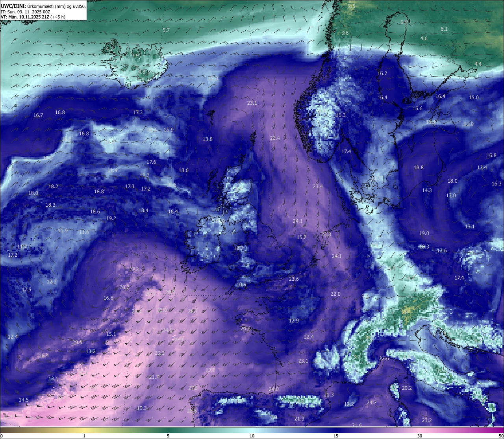This screenshot has height=439, width=504.
Task: Click the '10.9' value label
Action: click(241, 284)
